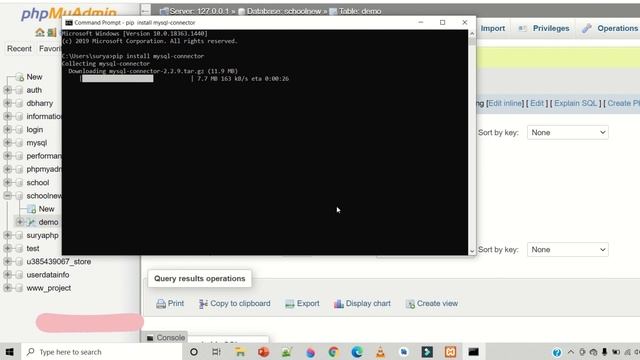
Task: Collapse the schoolnew database node
Action: (7, 196)
